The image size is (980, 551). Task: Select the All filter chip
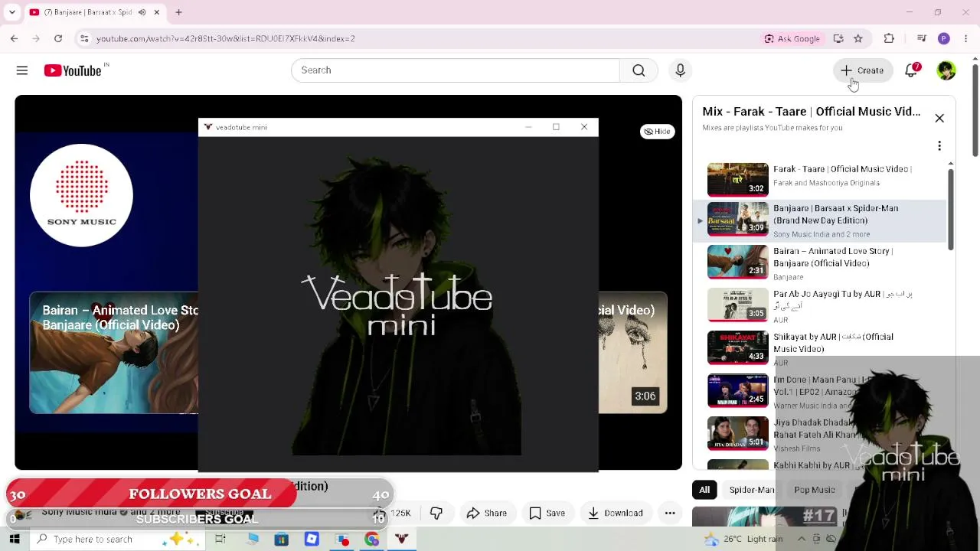704,490
